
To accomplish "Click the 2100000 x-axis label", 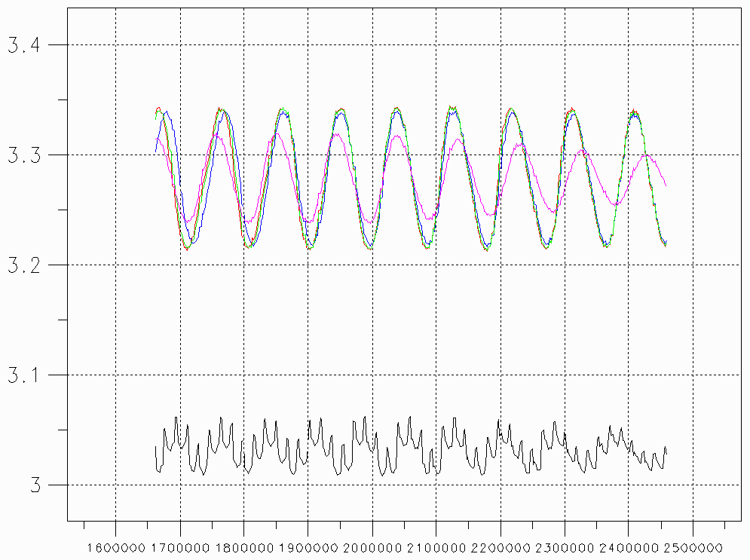I will coord(436,548).
